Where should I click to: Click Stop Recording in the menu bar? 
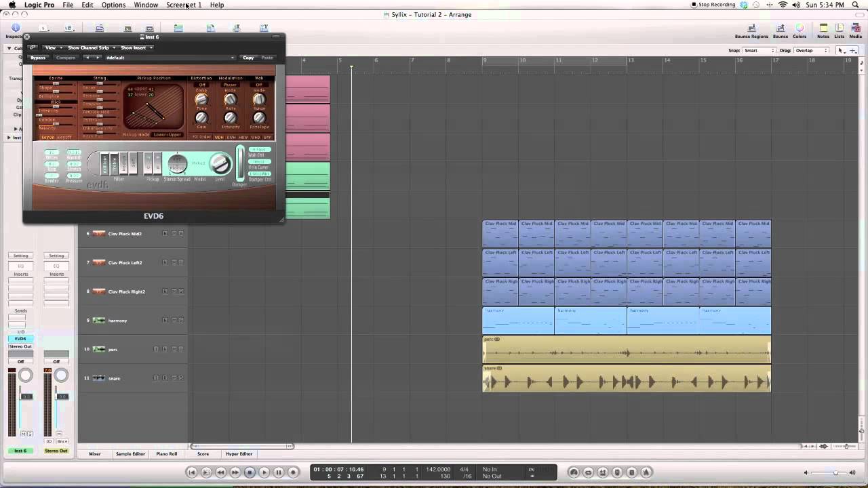[x=713, y=5]
